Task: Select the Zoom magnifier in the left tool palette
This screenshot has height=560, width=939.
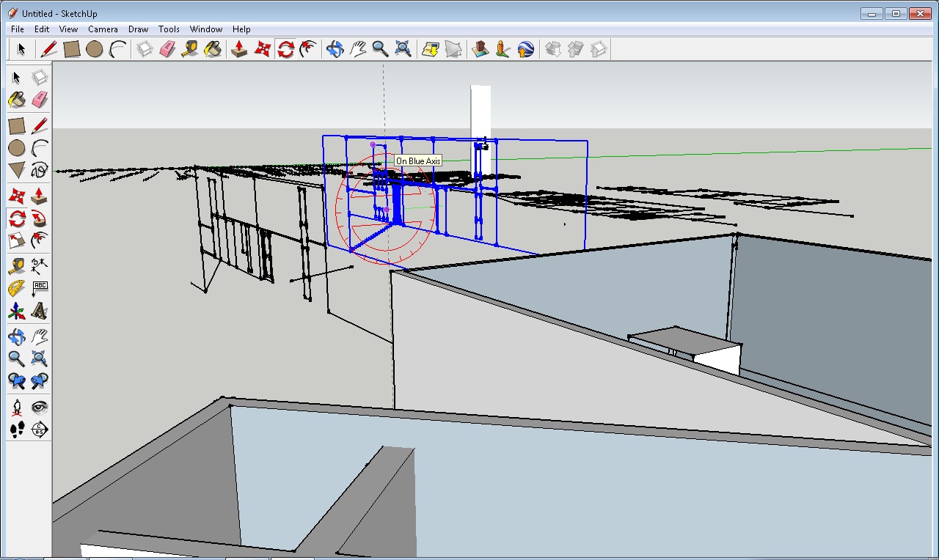Action: pyautogui.click(x=17, y=359)
